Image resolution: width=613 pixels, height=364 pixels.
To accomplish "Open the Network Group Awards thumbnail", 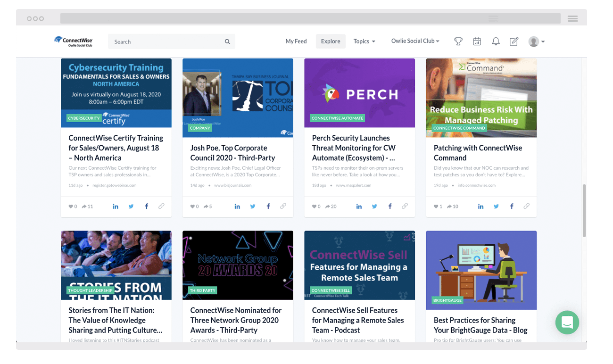I will tap(238, 265).
